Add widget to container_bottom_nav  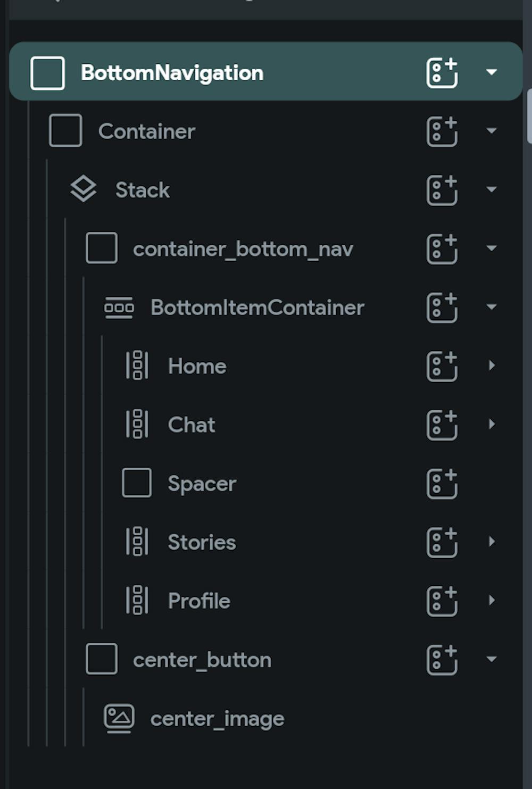tap(442, 249)
